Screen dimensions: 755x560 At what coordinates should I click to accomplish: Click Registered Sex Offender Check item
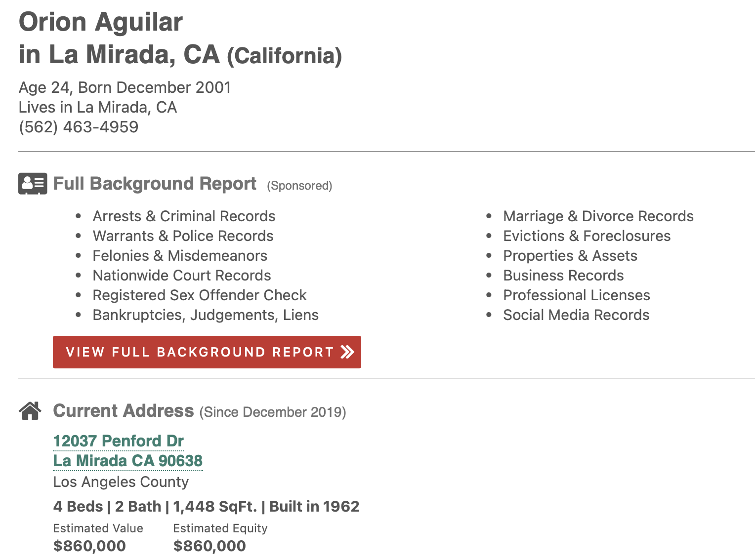[200, 295]
